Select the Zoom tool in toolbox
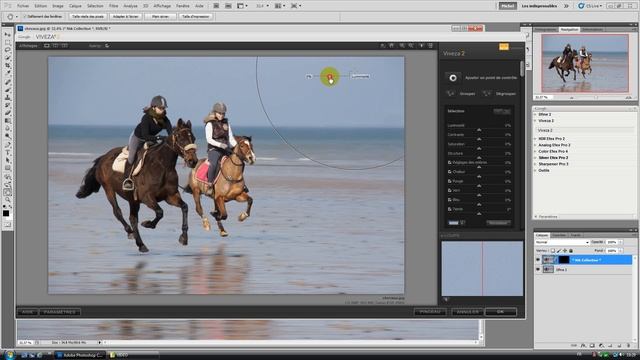640x360 pixels. click(x=7, y=200)
